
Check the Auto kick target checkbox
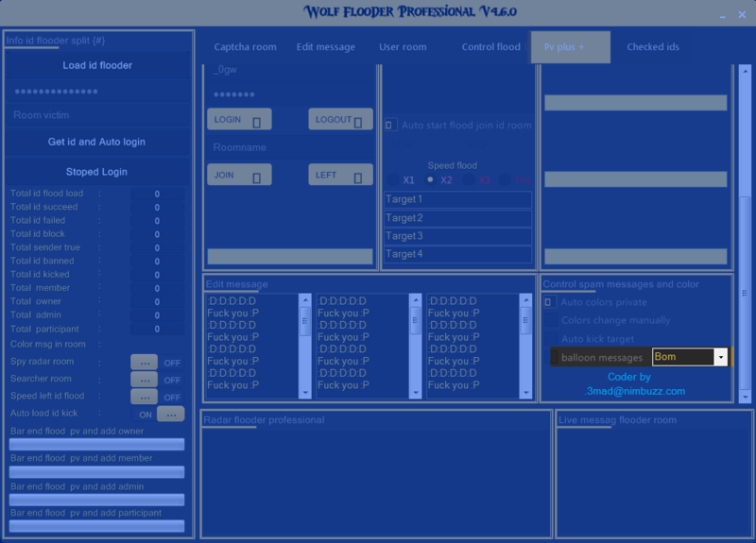[551, 339]
